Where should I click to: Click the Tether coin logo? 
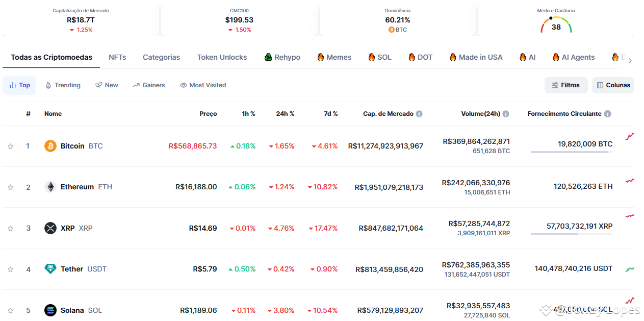(x=50, y=269)
